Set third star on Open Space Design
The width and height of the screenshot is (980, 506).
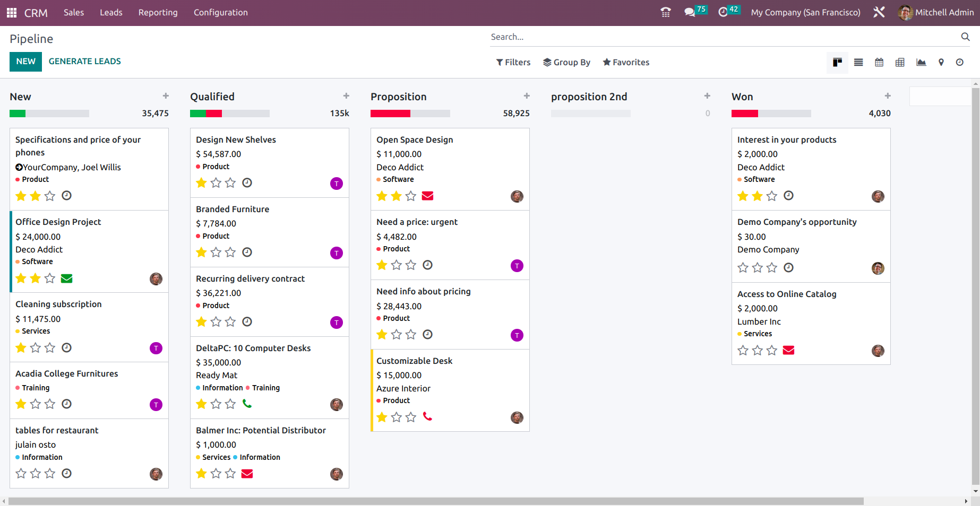point(410,196)
